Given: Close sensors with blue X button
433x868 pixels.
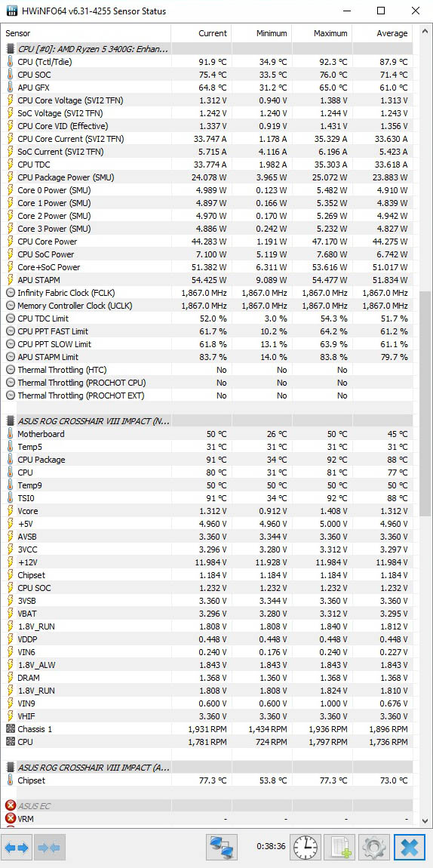Looking at the screenshot, I should 410,848.
